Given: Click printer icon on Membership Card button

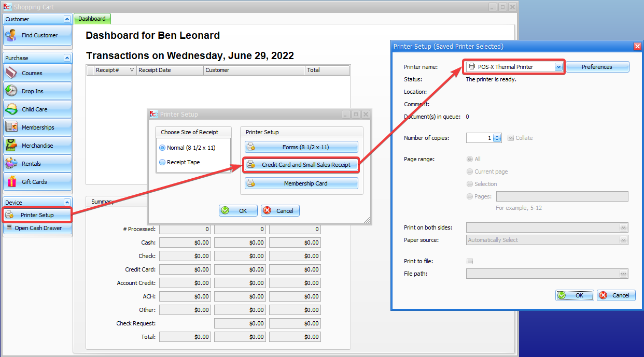Looking at the screenshot, I should click(x=250, y=183).
